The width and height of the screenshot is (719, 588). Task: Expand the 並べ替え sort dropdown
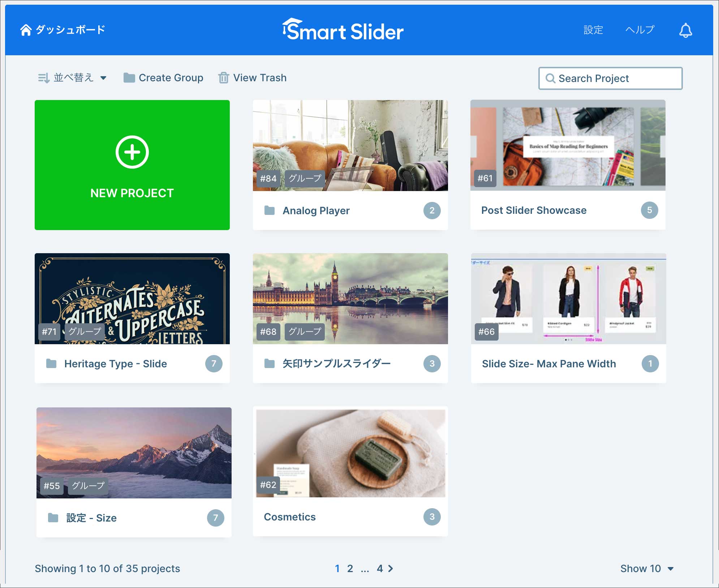(x=103, y=78)
